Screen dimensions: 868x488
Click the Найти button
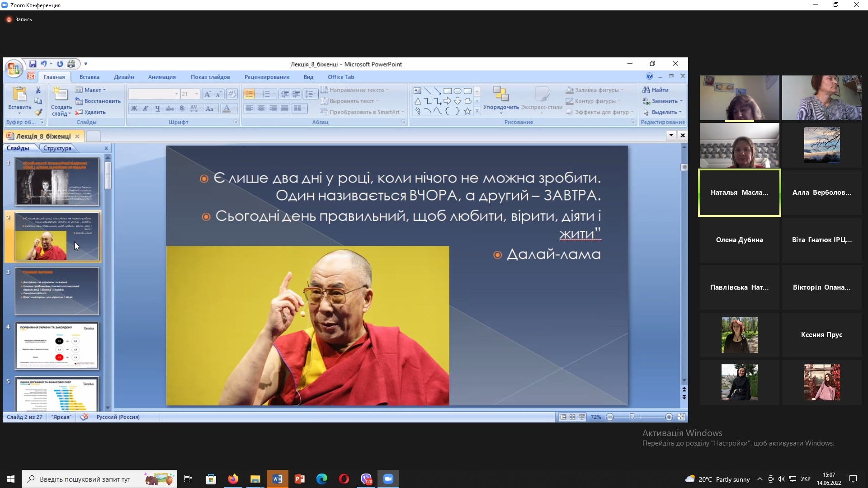click(x=656, y=90)
